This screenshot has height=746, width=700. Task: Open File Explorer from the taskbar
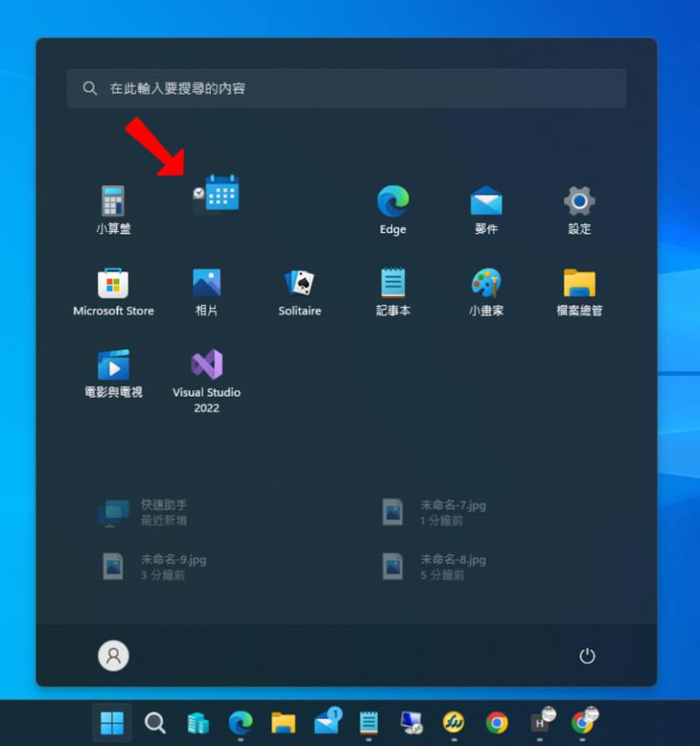[283, 722]
